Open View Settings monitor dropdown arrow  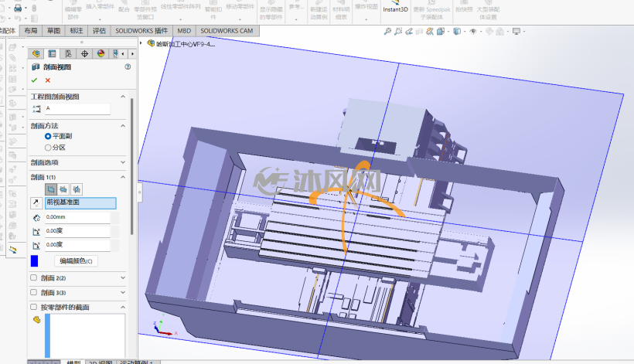[523, 32]
